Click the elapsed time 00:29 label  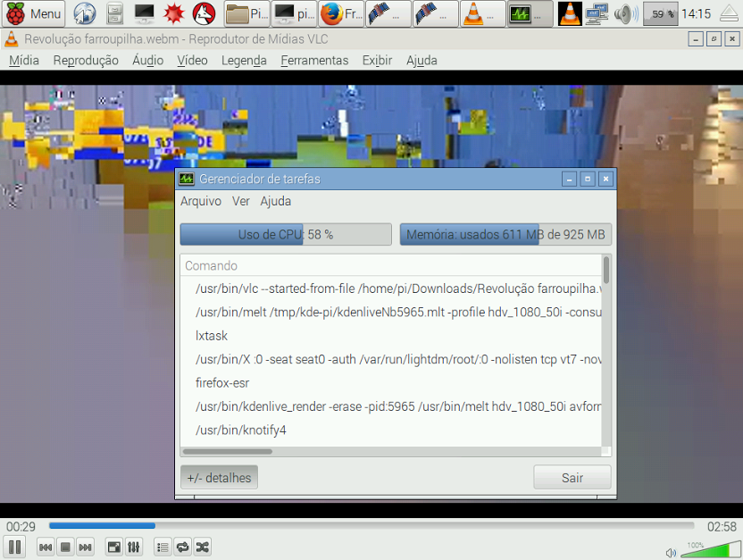pyautogui.click(x=21, y=526)
